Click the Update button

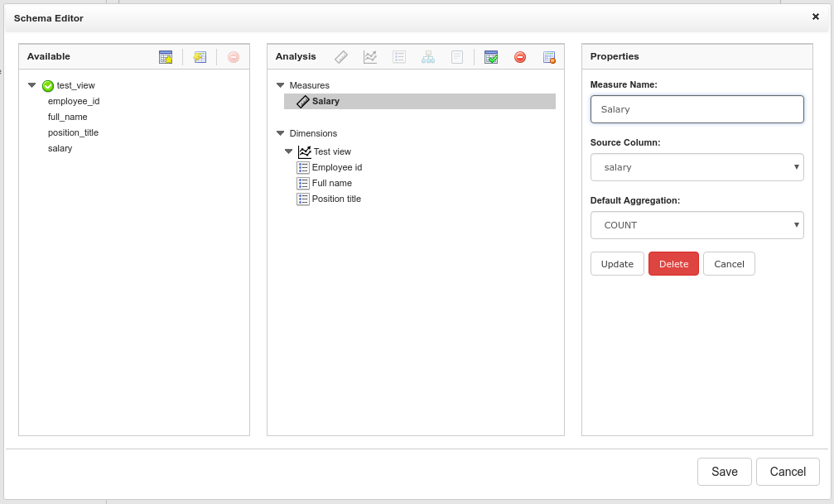tap(617, 264)
